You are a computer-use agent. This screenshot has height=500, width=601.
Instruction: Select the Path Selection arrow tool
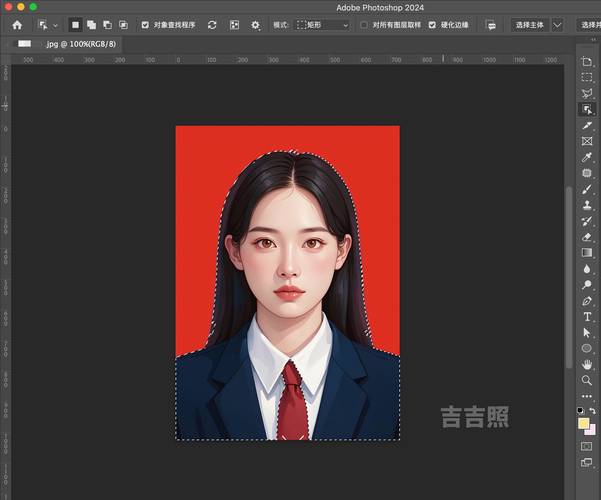pyautogui.click(x=586, y=332)
